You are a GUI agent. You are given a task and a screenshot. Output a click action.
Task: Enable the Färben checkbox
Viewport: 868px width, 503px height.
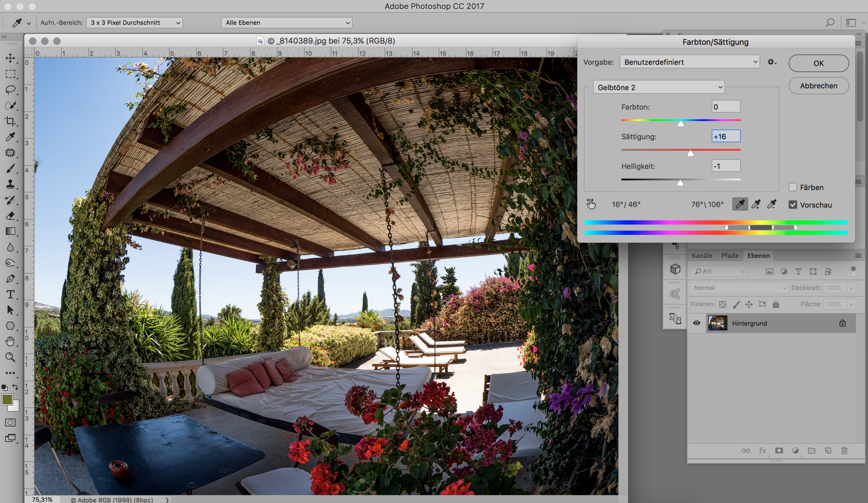pos(793,187)
